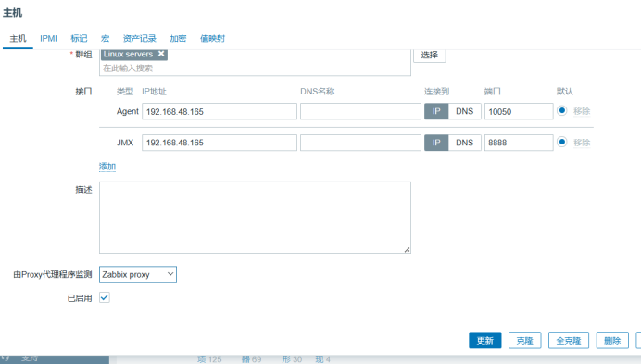Open the 加密 tab

[178, 39]
